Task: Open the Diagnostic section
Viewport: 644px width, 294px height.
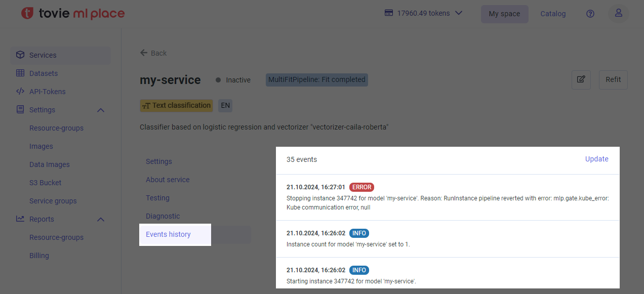Action: 163,216
